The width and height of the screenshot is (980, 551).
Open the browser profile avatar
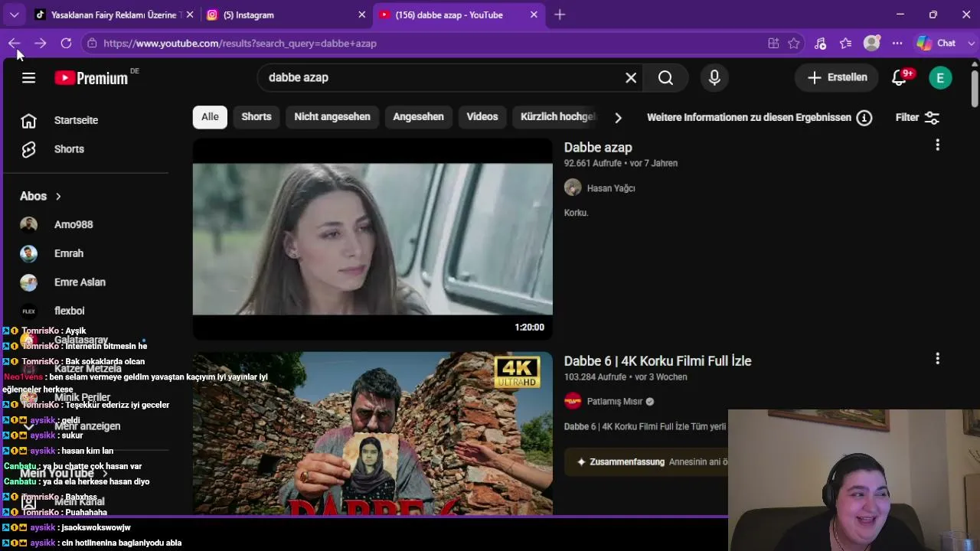(x=871, y=44)
